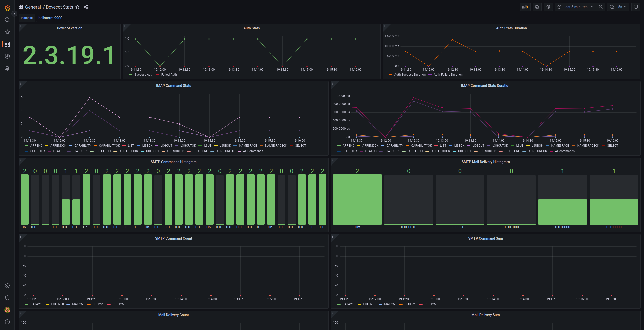Toggle Success Auth series in legend
Image resolution: width=644 pixels, height=330 pixels.
click(144, 75)
